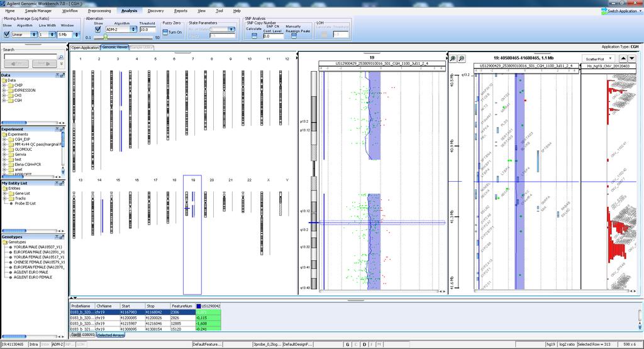Expand extra search options chevron

click(x=62, y=64)
